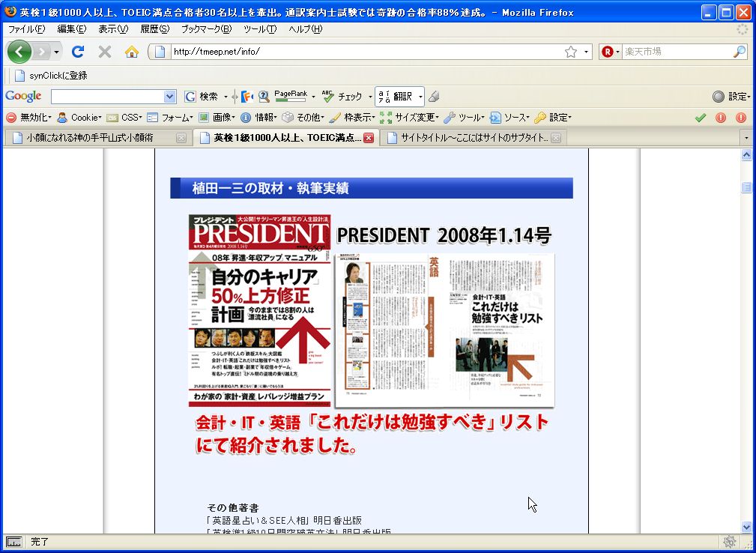Open the CSS developer menu
756x553 pixels.
click(124, 117)
